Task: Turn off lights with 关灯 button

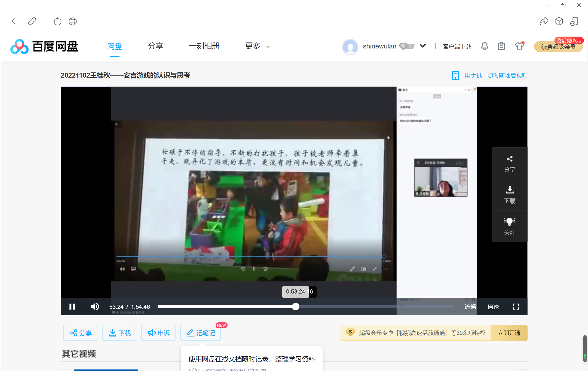Action: (509, 226)
